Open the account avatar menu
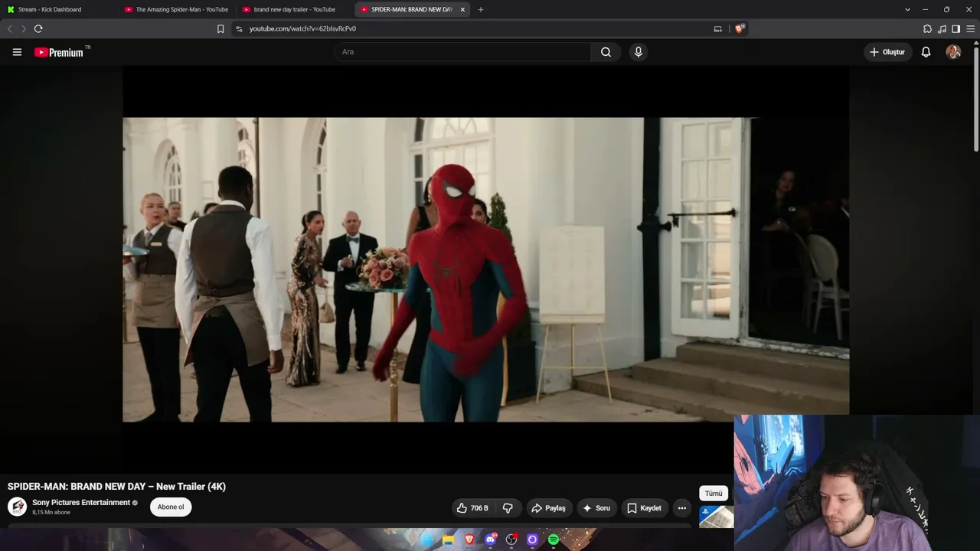980x551 pixels. (x=953, y=52)
